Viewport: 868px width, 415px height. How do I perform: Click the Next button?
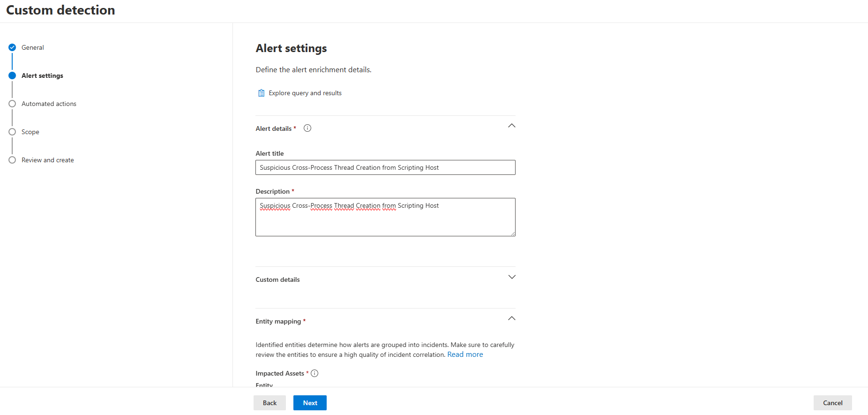(310, 403)
